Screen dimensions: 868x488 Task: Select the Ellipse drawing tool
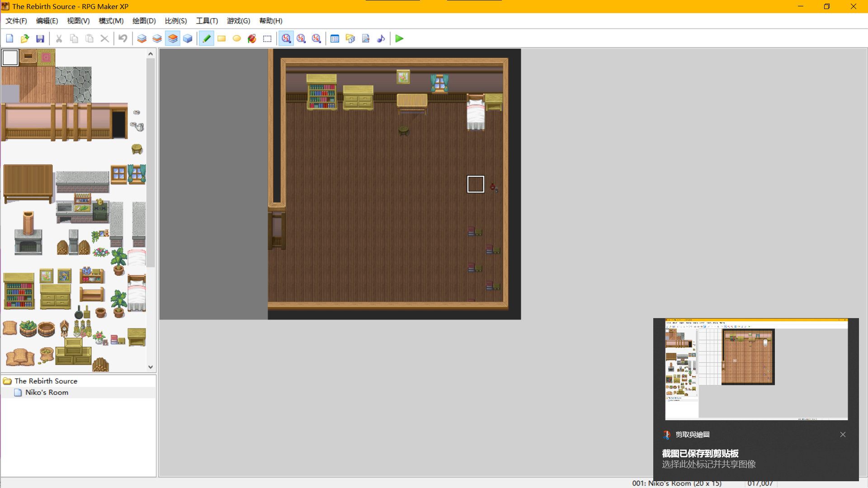point(237,38)
